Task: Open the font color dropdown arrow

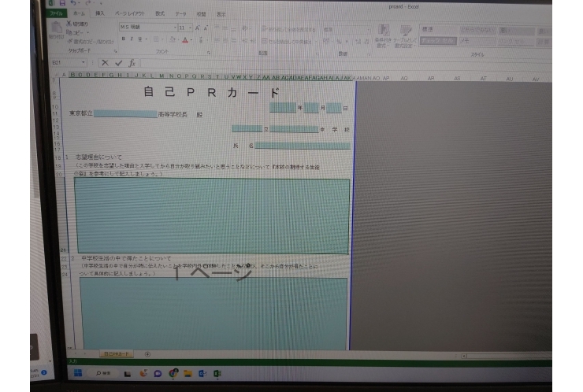Action: (191, 40)
